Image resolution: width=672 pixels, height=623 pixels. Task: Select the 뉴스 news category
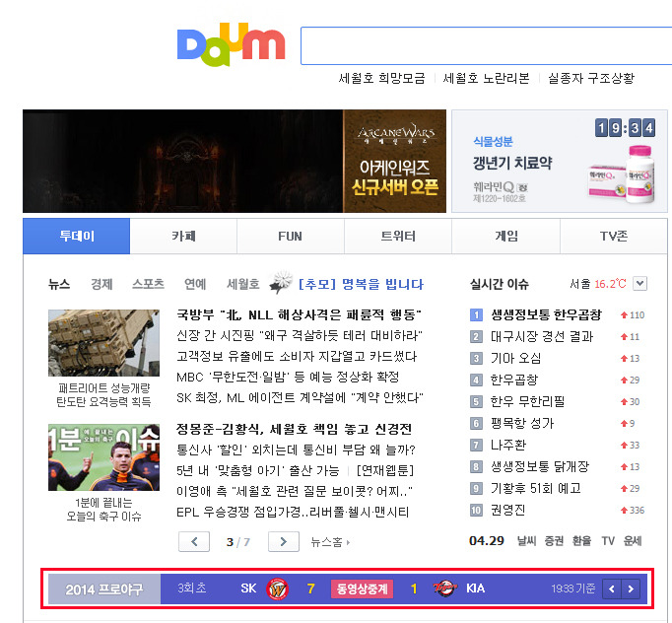[x=59, y=284]
